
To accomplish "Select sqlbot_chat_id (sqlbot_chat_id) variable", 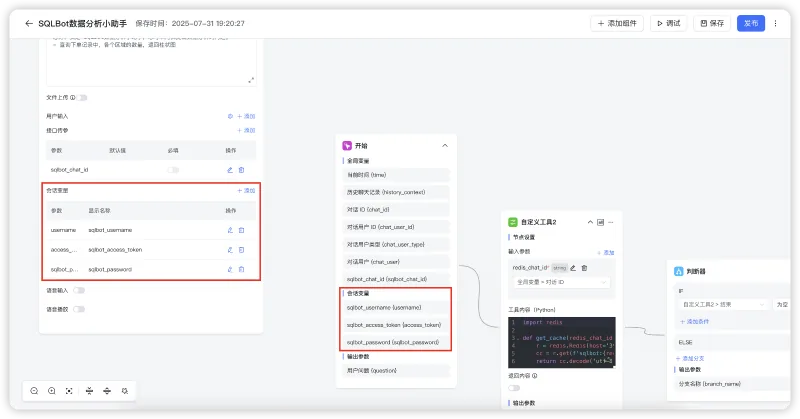I will [396, 279].
